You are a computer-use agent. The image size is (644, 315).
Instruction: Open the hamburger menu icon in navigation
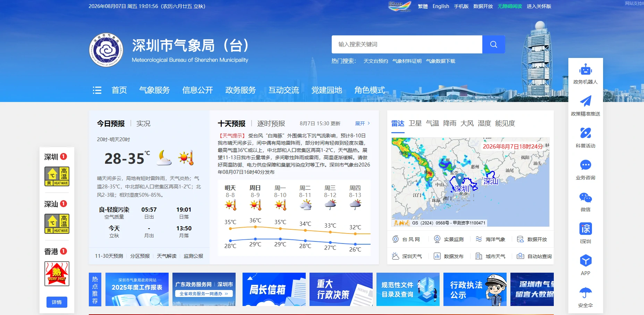tap(97, 90)
